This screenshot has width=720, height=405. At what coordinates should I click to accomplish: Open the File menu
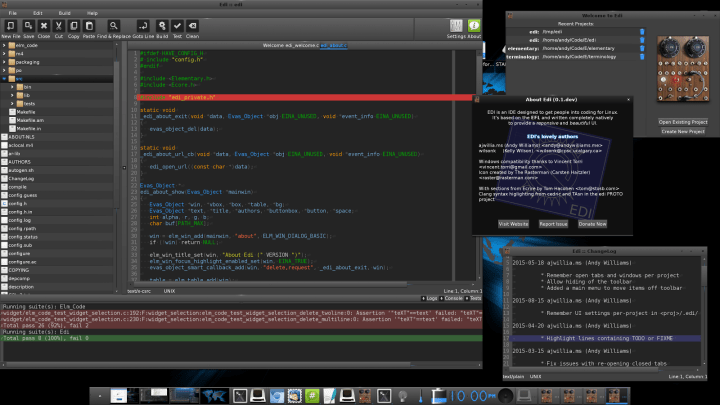(x=12, y=13)
